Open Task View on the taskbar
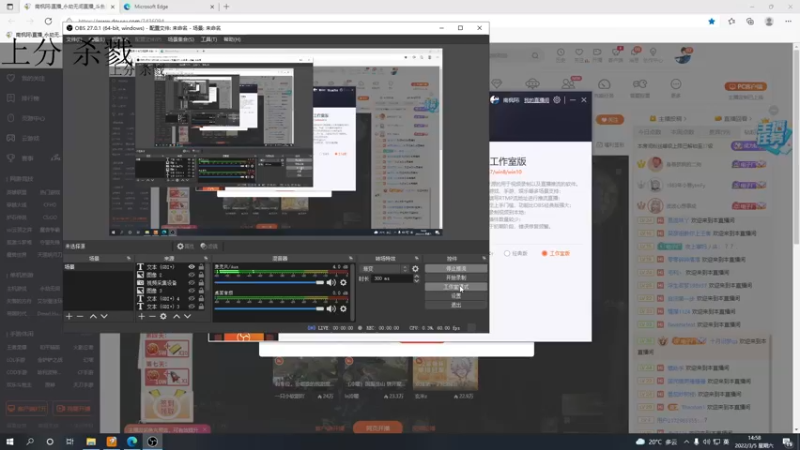This screenshot has height=450, width=800. [70, 442]
